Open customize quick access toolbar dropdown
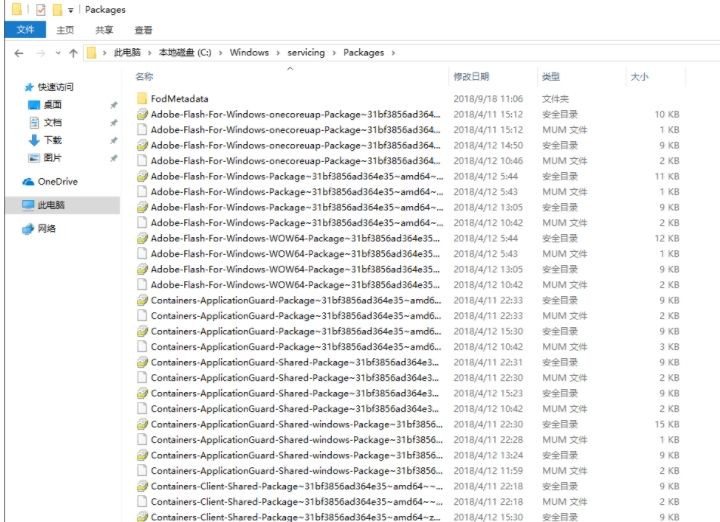 pyautogui.click(x=70, y=10)
